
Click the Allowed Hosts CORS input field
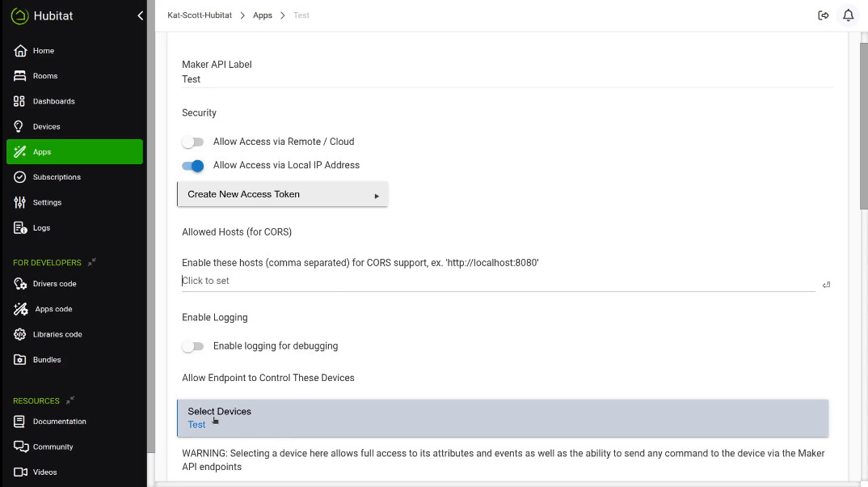(x=497, y=281)
